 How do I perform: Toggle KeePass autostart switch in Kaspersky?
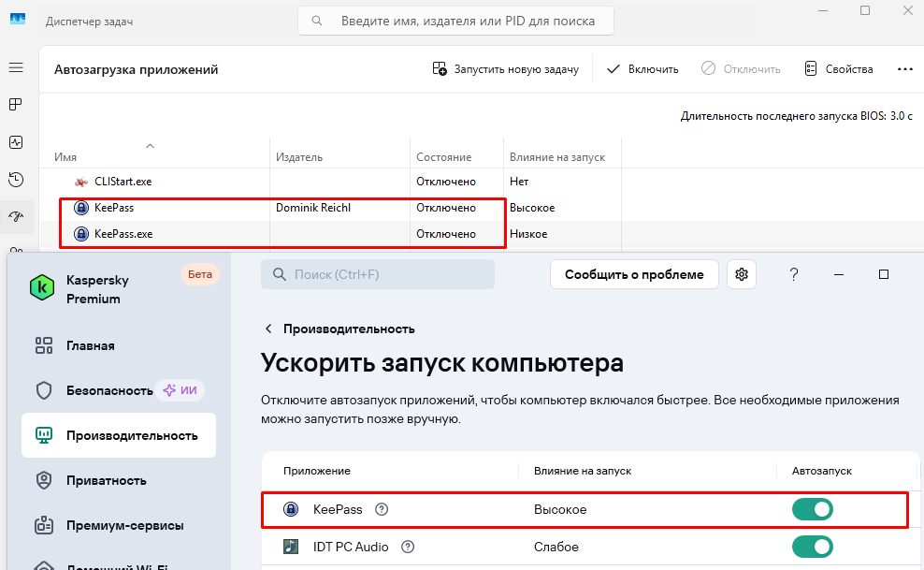(x=812, y=509)
